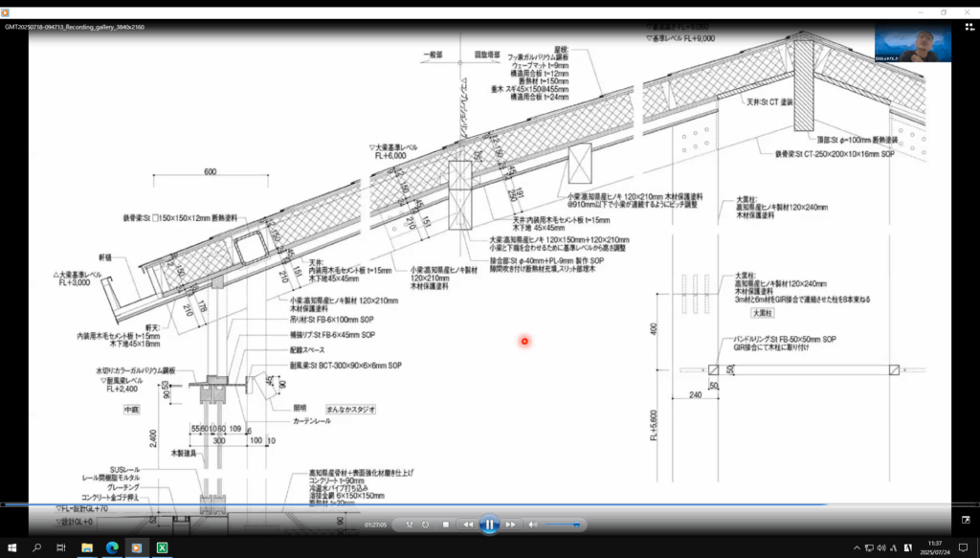This screenshot has height=558, width=980.
Task: Rewind using the previous button
Action: click(467, 525)
